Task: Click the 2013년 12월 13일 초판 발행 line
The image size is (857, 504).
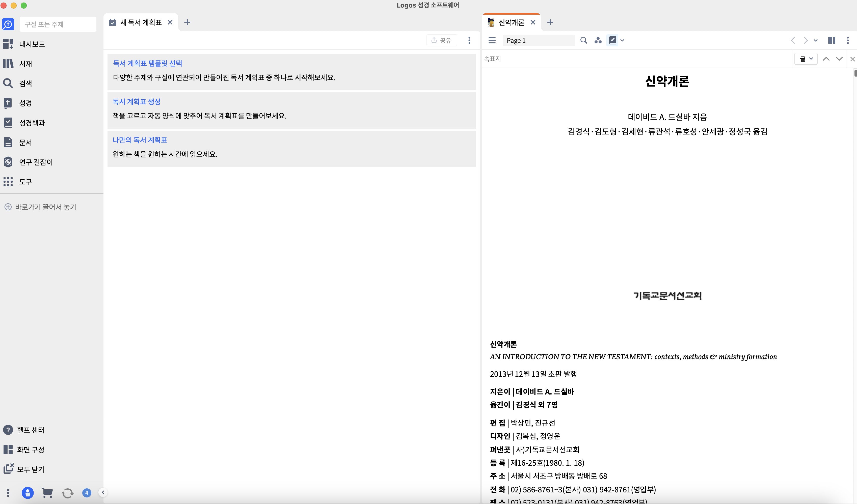Action: click(x=533, y=374)
